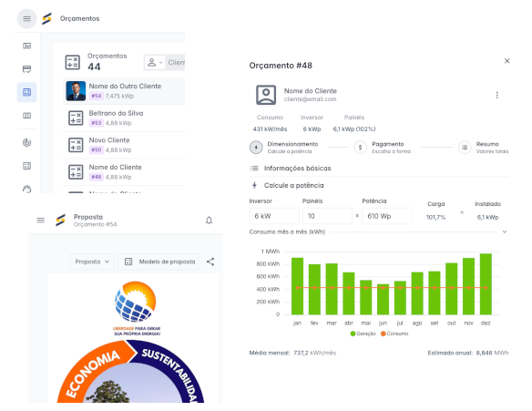Click the app logo beside Orçamentos title

pyautogui.click(x=46, y=18)
